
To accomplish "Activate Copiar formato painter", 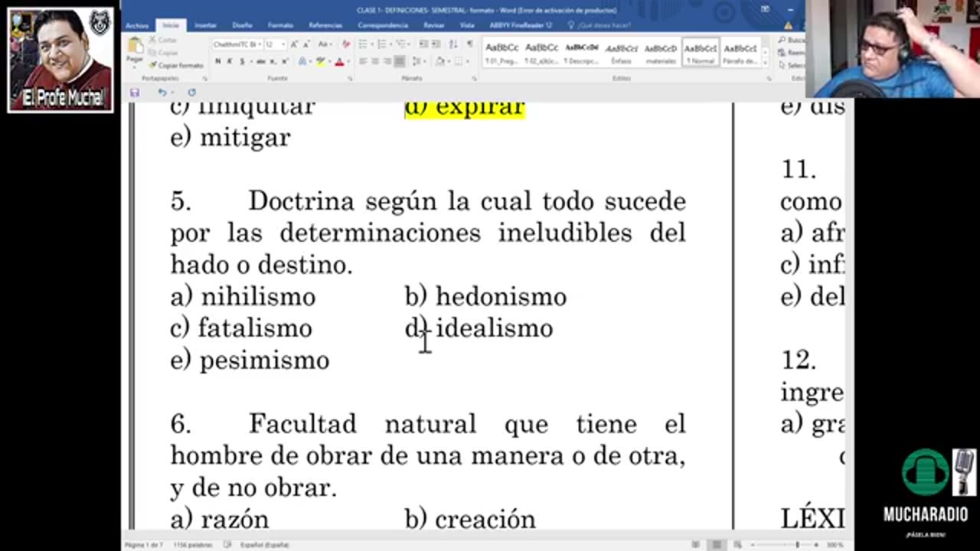I will 175,66.
